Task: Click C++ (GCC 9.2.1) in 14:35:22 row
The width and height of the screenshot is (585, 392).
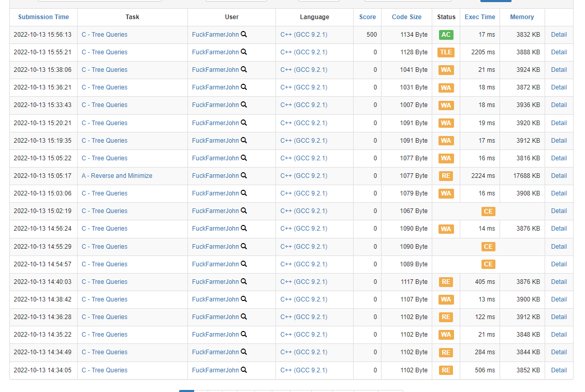Action: [x=304, y=335]
